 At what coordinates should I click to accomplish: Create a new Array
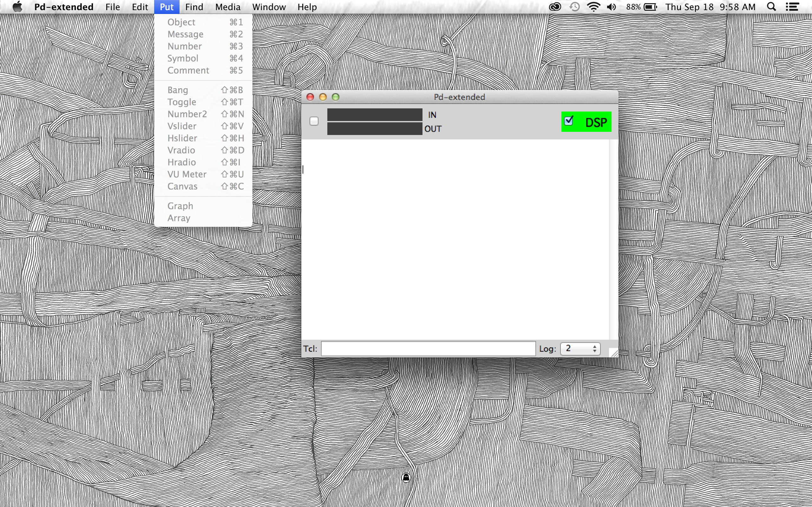tap(179, 218)
